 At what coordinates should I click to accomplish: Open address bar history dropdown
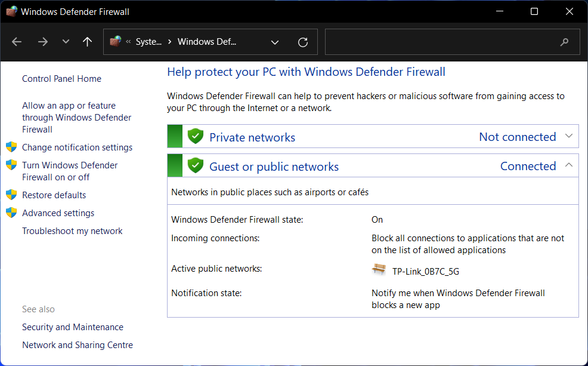coord(275,42)
